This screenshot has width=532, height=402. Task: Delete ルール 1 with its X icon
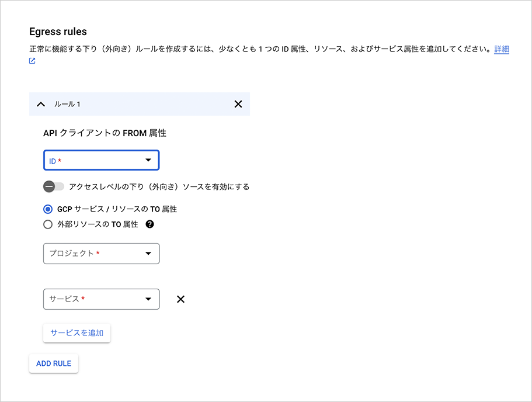238,104
